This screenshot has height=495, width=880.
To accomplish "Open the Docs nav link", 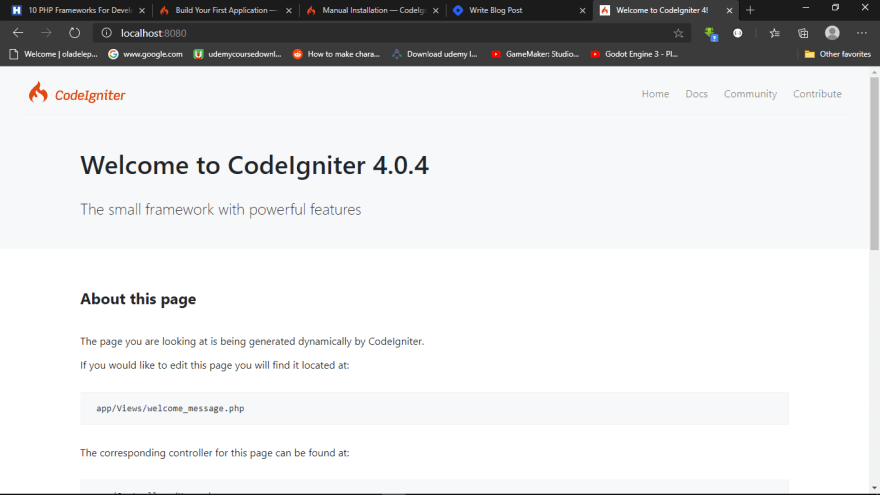I will tap(696, 94).
